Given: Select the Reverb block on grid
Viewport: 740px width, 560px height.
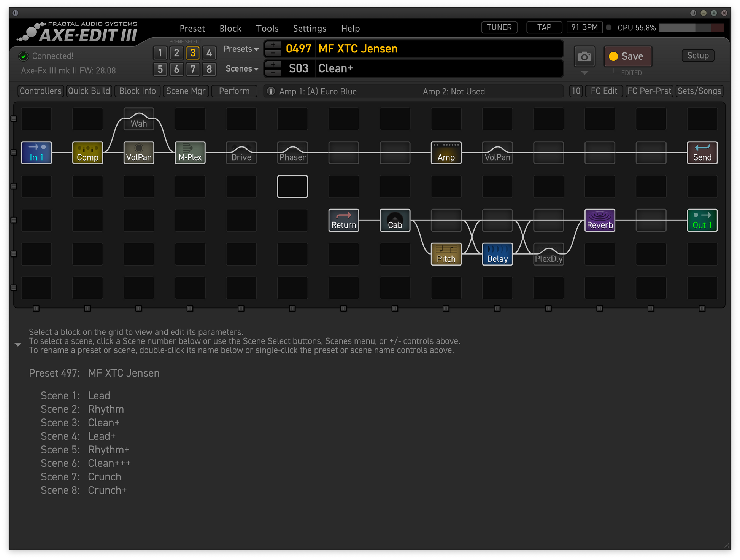Looking at the screenshot, I should [599, 220].
